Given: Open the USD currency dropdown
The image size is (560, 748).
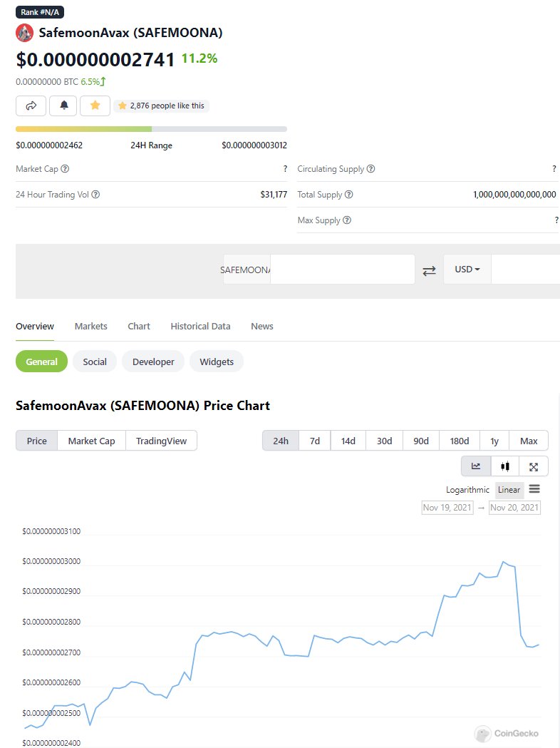Looking at the screenshot, I should tap(467, 270).
